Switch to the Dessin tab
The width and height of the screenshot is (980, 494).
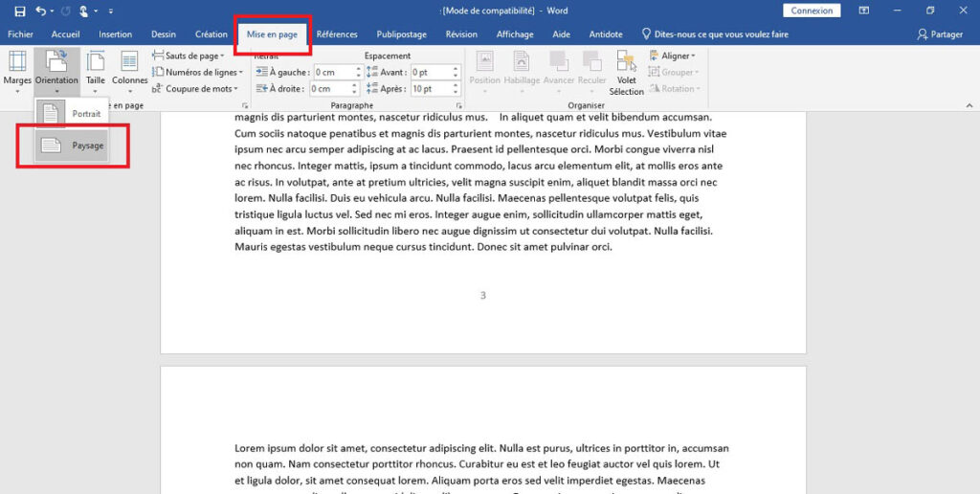pos(163,34)
